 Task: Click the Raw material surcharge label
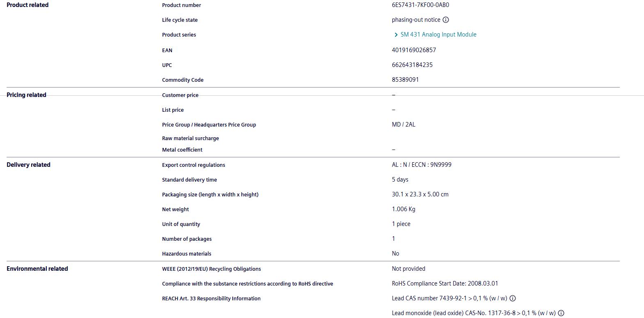[x=190, y=138]
